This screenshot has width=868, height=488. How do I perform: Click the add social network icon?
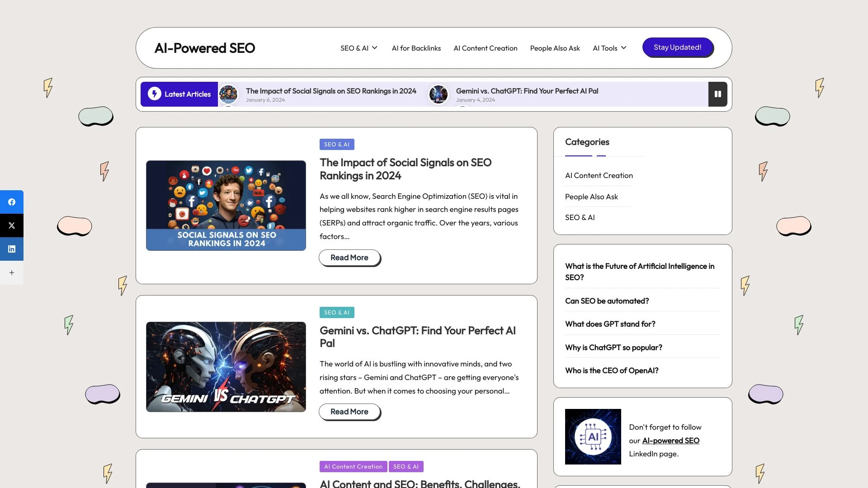(x=11, y=273)
